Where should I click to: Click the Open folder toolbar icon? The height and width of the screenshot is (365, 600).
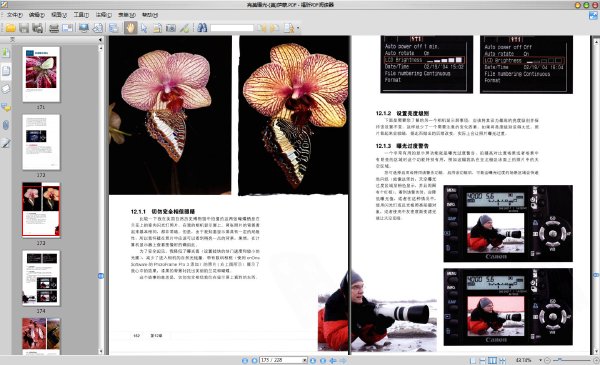(10, 28)
